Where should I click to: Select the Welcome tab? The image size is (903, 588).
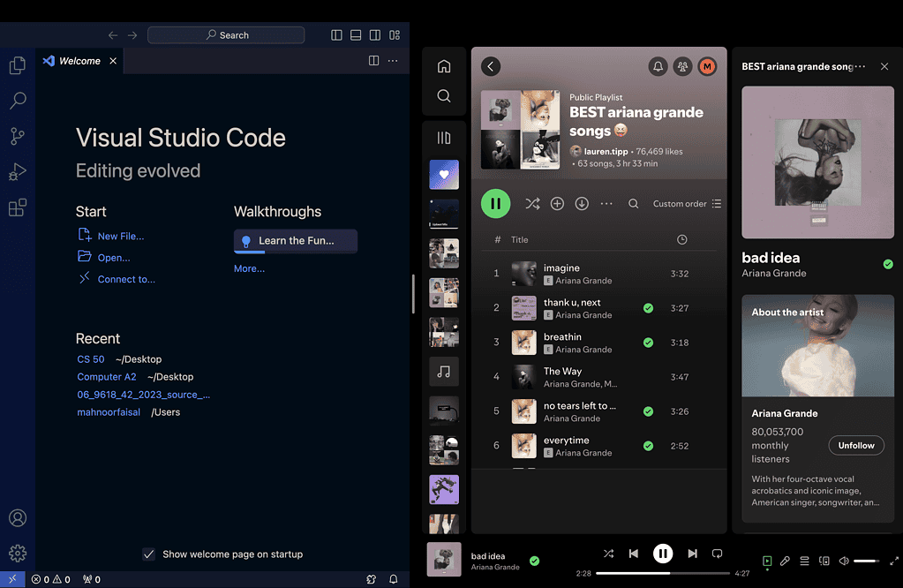pos(79,61)
